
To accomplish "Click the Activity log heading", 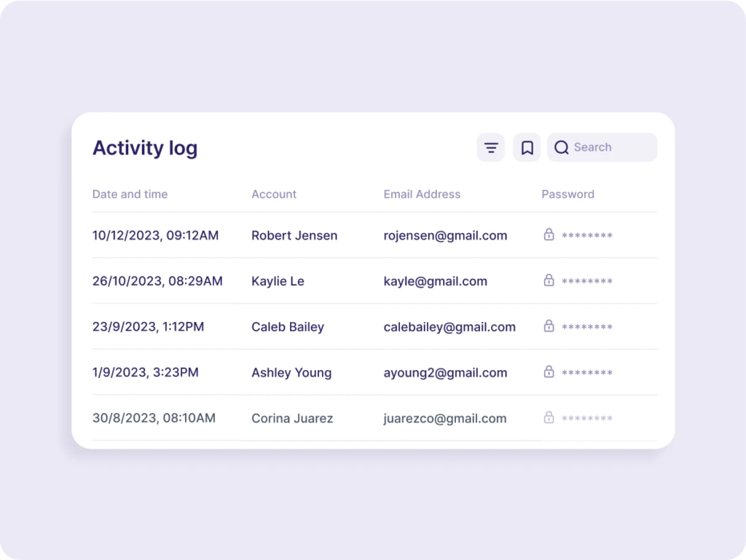I will [145, 148].
